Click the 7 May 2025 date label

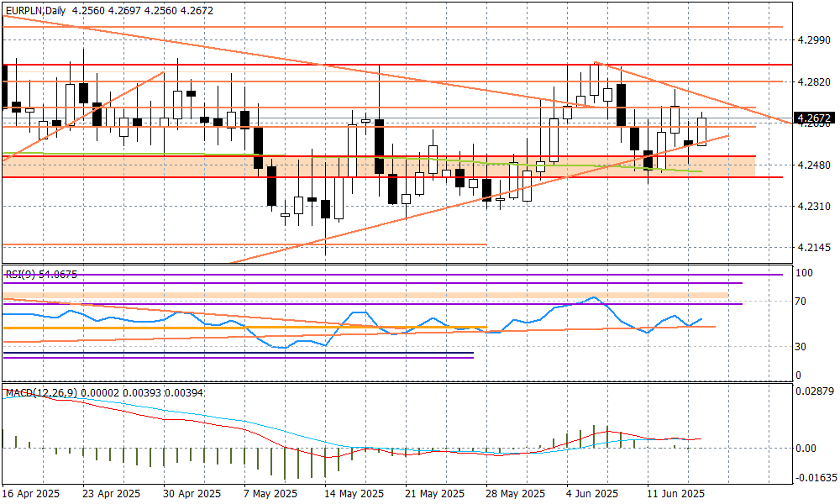click(x=270, y=493)
